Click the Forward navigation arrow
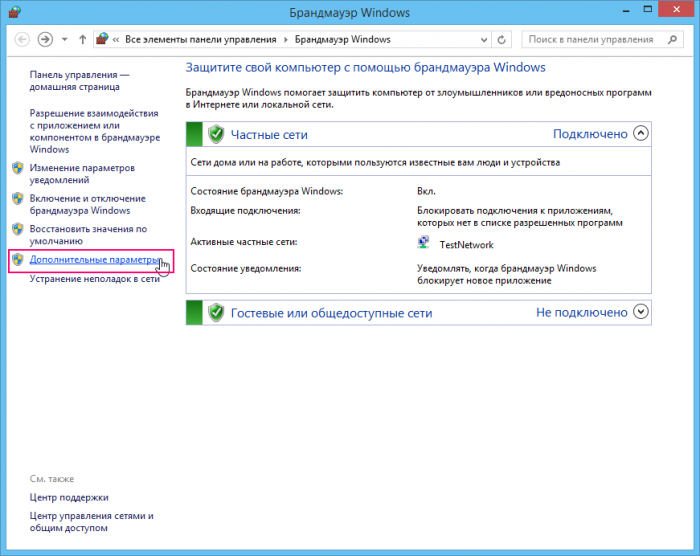Image resolution: width=700 pixels, height=556 pixels. [x=45, y=39]
